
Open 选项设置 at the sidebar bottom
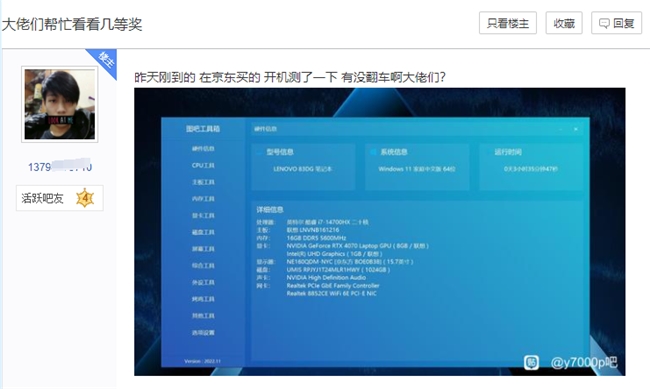click(x=203, y=332)
